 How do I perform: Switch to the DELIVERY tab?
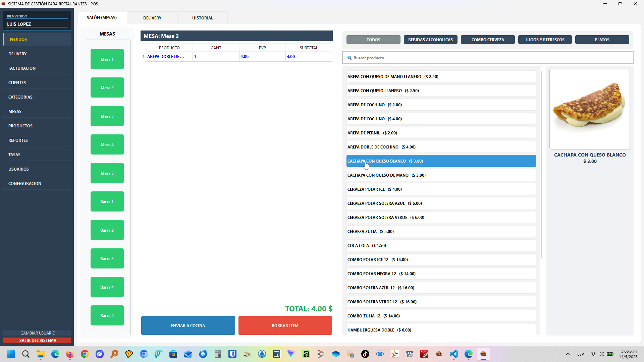[x=152, y=18]
